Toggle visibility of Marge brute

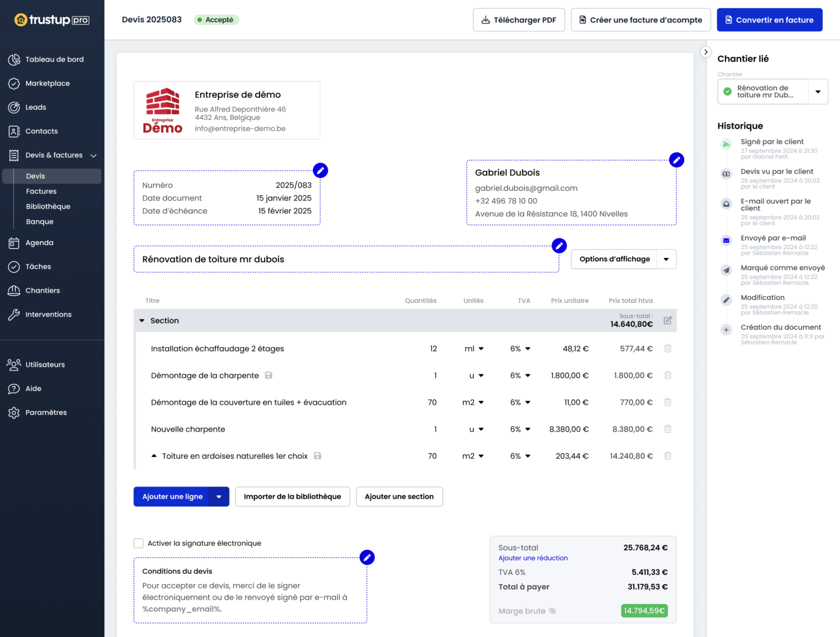pos(552,611)
